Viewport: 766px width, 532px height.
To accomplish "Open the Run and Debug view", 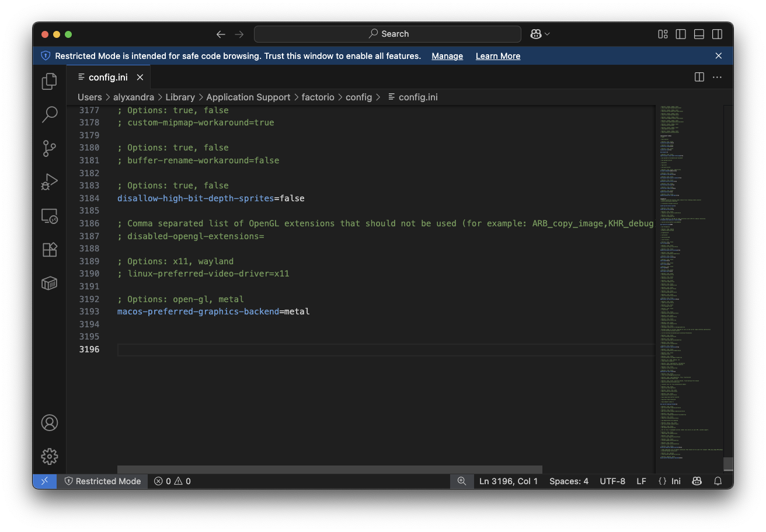I will [50, 182].
